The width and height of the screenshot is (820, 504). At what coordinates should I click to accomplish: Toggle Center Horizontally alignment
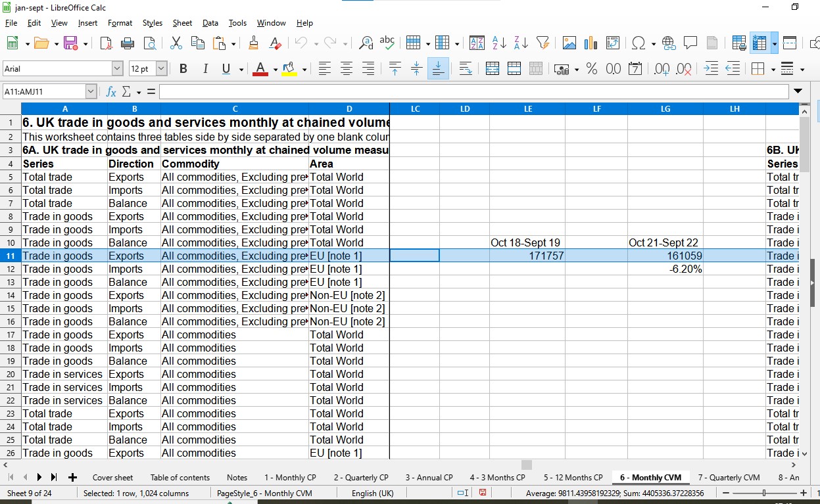[346, 68]
